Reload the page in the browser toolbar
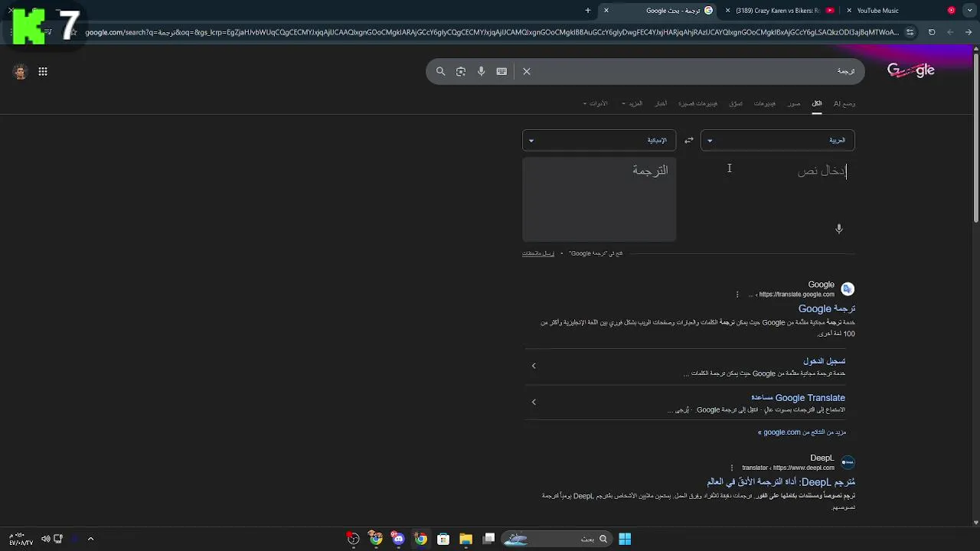This screenshot has width=980, height=551. tap(932, 32)
